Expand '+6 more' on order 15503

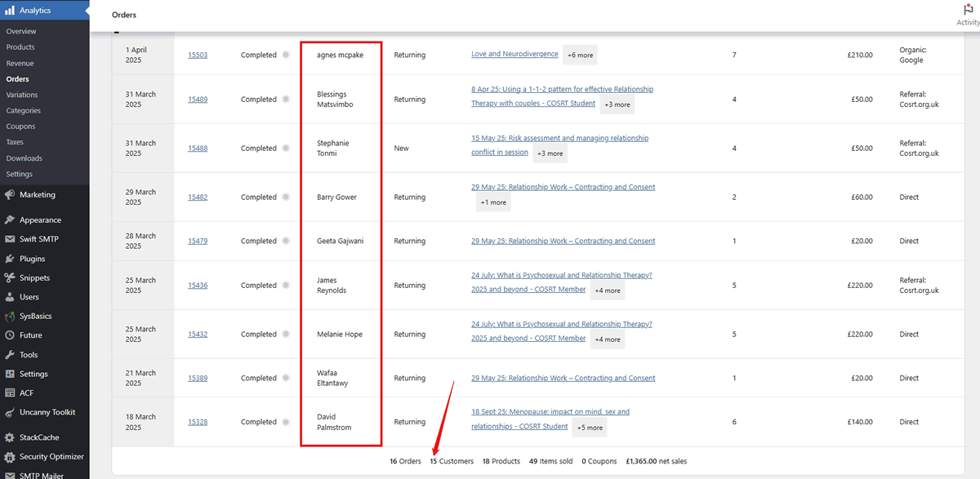[581, 55]
